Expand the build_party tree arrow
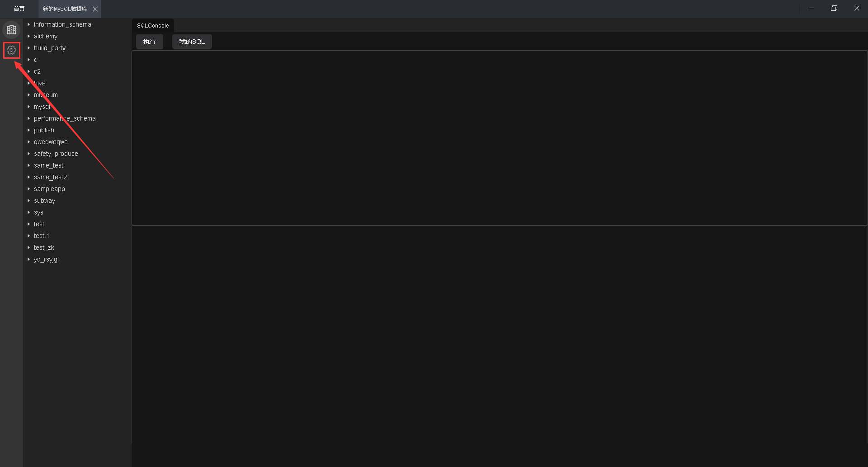Screen dimensions: 868x467 [28, 48]
